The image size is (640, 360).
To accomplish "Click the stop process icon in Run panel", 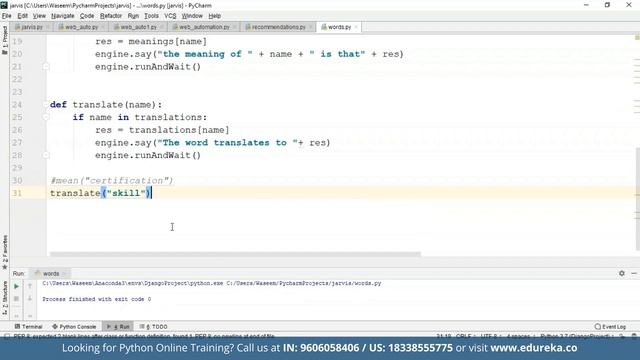I will (x=16, y=299).
